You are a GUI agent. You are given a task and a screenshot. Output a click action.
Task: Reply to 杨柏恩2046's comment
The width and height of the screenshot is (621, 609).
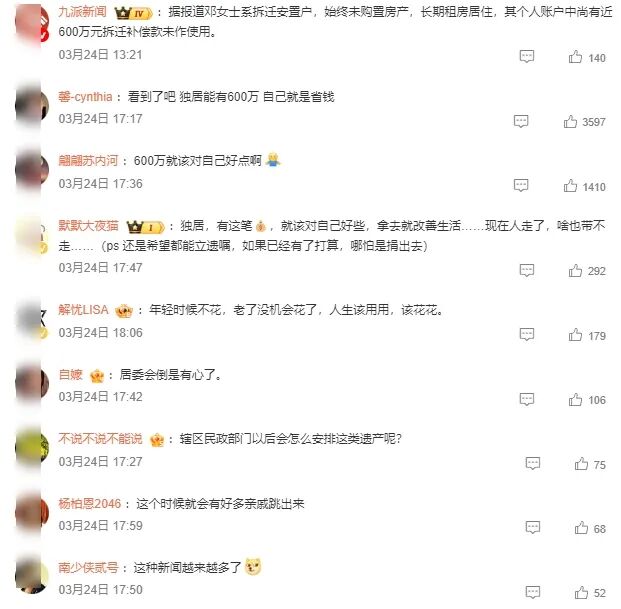click(x=533, y=527)
